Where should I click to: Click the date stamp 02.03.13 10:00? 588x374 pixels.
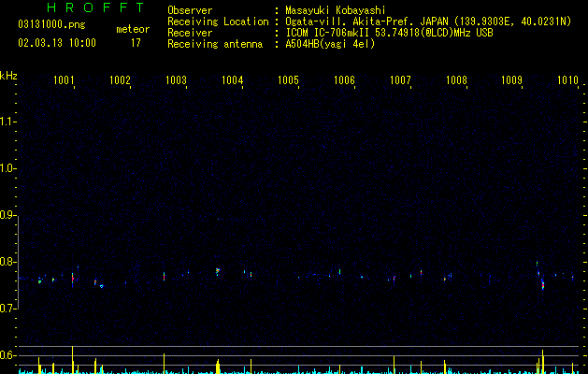click(x=57, y=43)
